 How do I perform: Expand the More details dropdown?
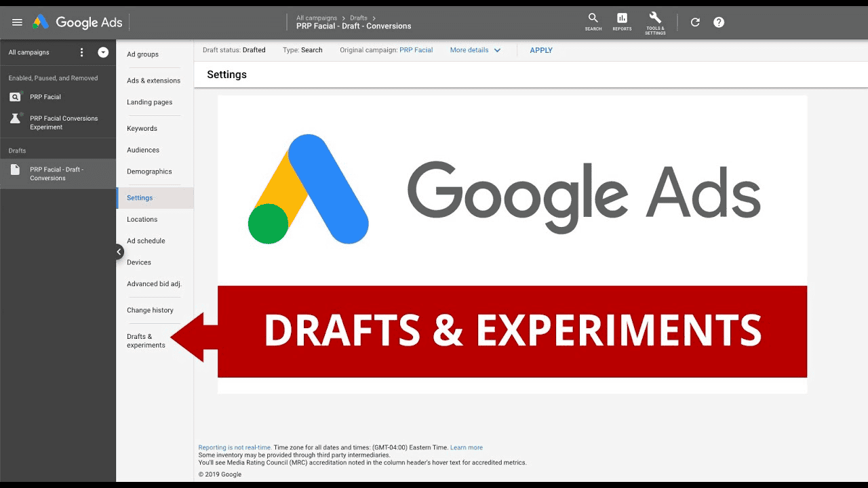click(x=475, y=50)
